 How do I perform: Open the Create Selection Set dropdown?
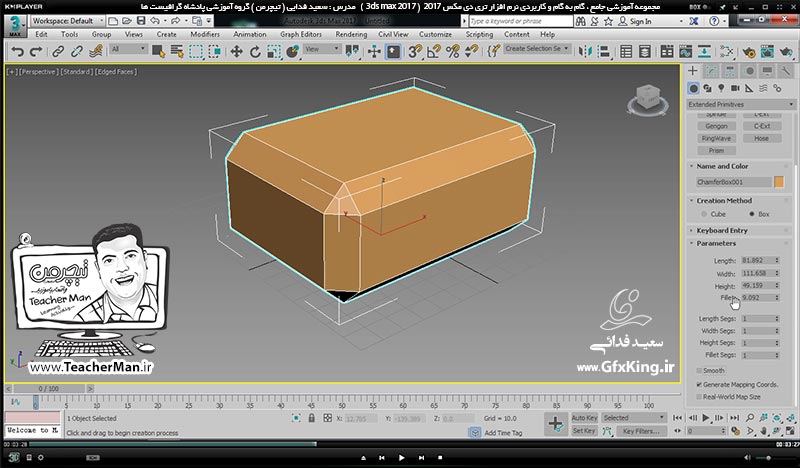point(537,48)
